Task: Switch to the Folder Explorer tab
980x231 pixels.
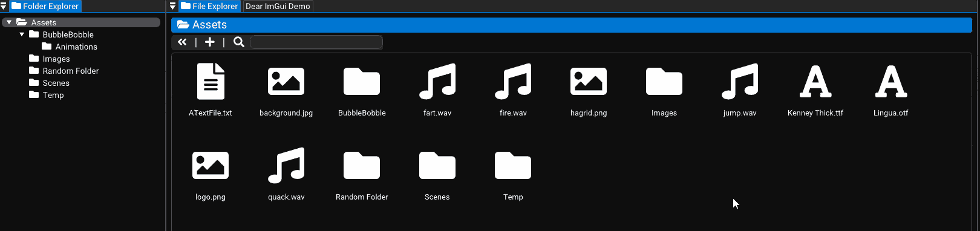Action: pos(45,6)
